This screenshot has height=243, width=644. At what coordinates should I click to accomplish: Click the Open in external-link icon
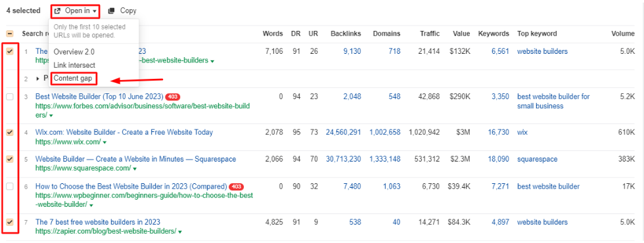click(58, 11)
